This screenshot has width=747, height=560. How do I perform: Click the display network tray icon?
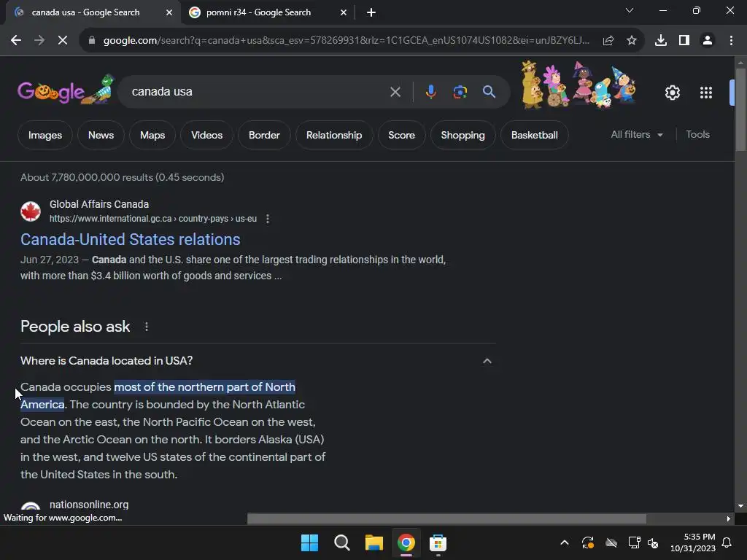[x=634, y=542]
